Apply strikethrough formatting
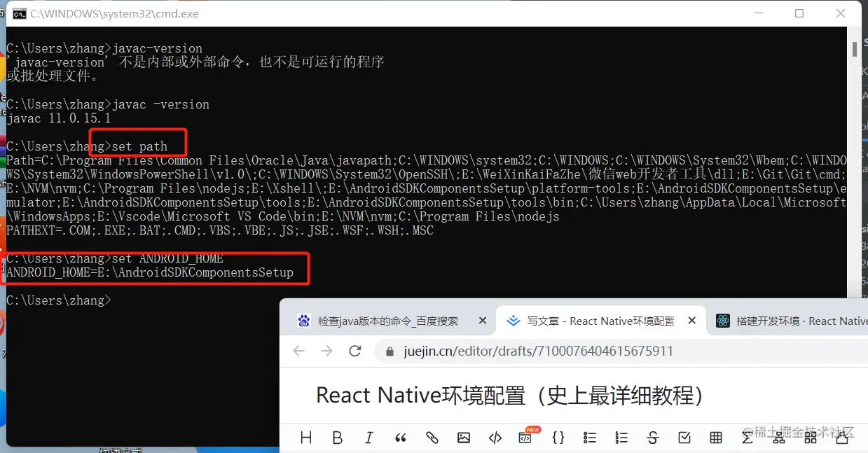Image resolution: width=868 pixels, height=453 pixels. pos(652,437)
